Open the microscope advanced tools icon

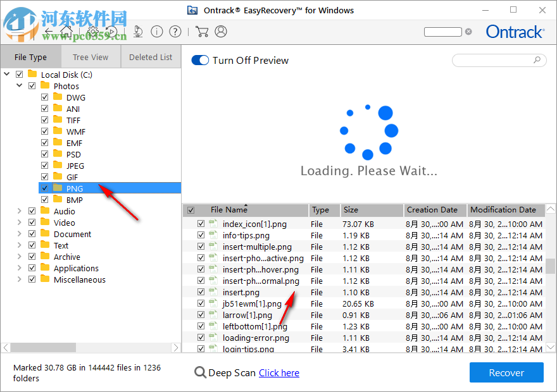(138, 32)
